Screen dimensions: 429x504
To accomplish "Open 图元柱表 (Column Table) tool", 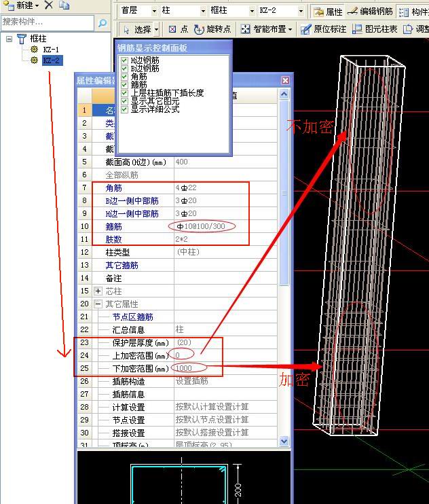I will click(x=375, y=29).
